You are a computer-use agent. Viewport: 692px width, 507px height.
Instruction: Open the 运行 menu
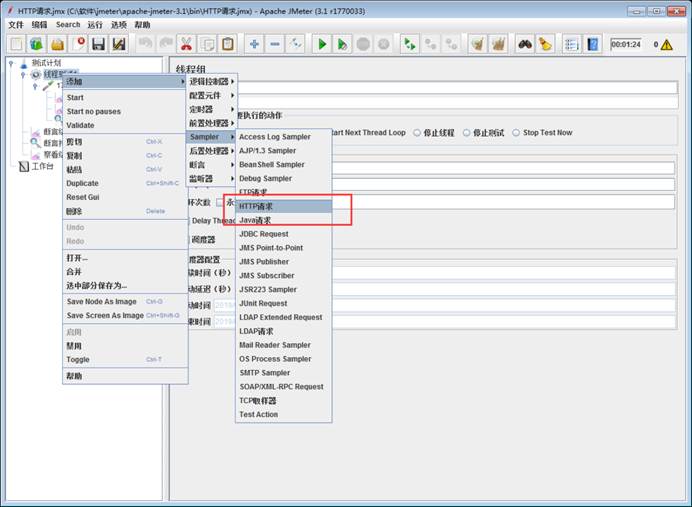coord(95,25)
